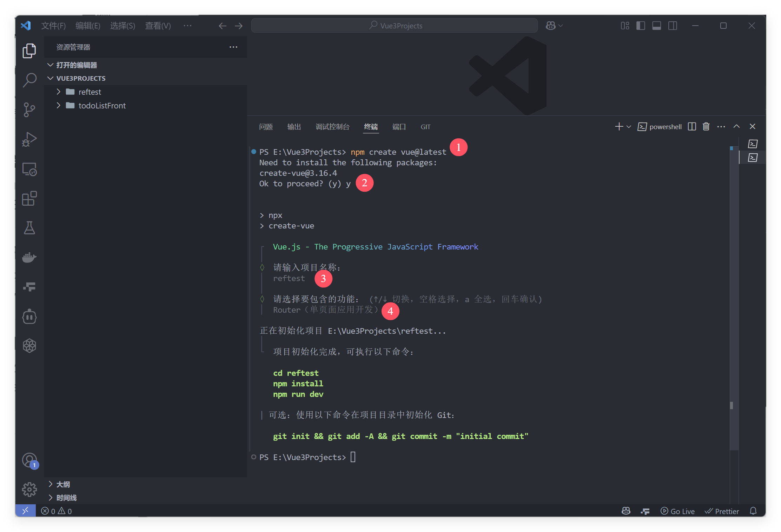
Task: Open the Copilot dropdown arrow in title bar
Action: pos(561,26)
